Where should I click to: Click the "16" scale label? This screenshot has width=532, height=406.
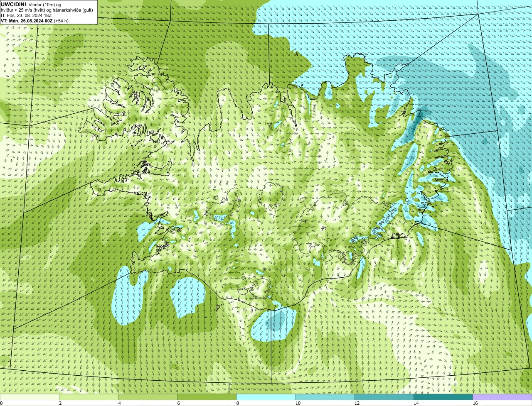coord(475,403)
